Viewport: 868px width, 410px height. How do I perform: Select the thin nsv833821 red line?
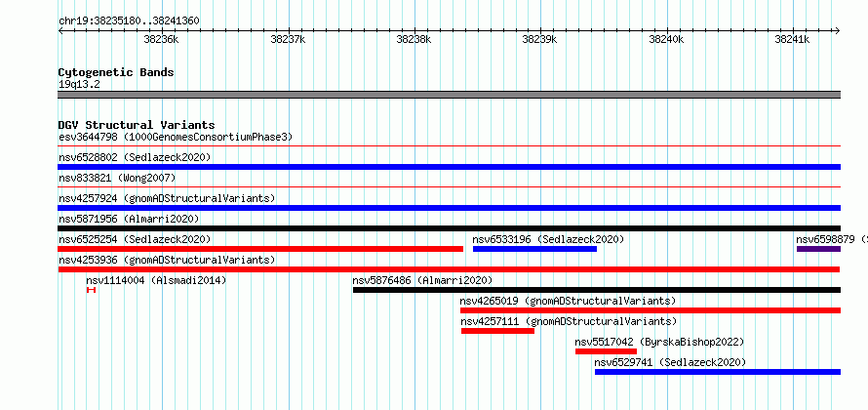[x=449, y=187]
